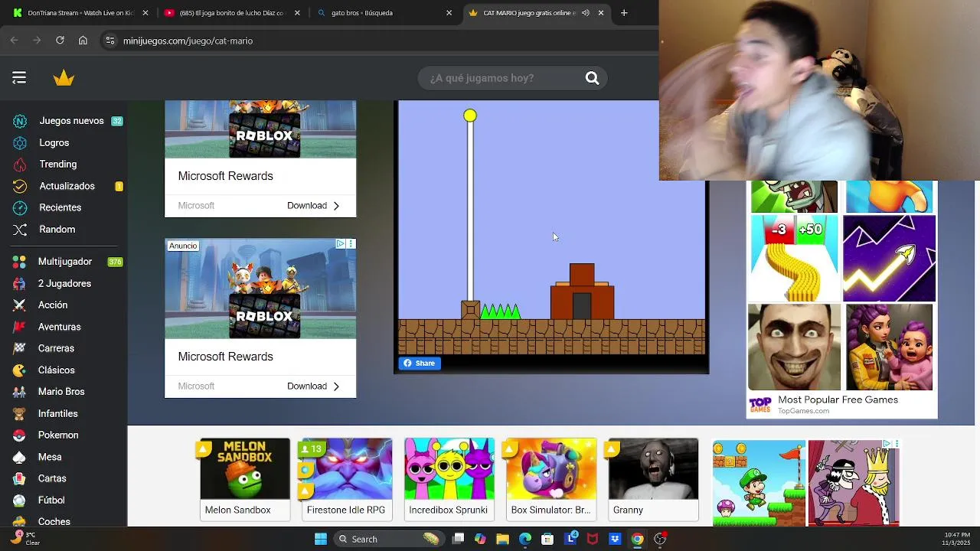Image resolution: width=980 pixels, height=551 pixels.
Task: Click the Cat Mario game canvas
Action: pos(551,227)
